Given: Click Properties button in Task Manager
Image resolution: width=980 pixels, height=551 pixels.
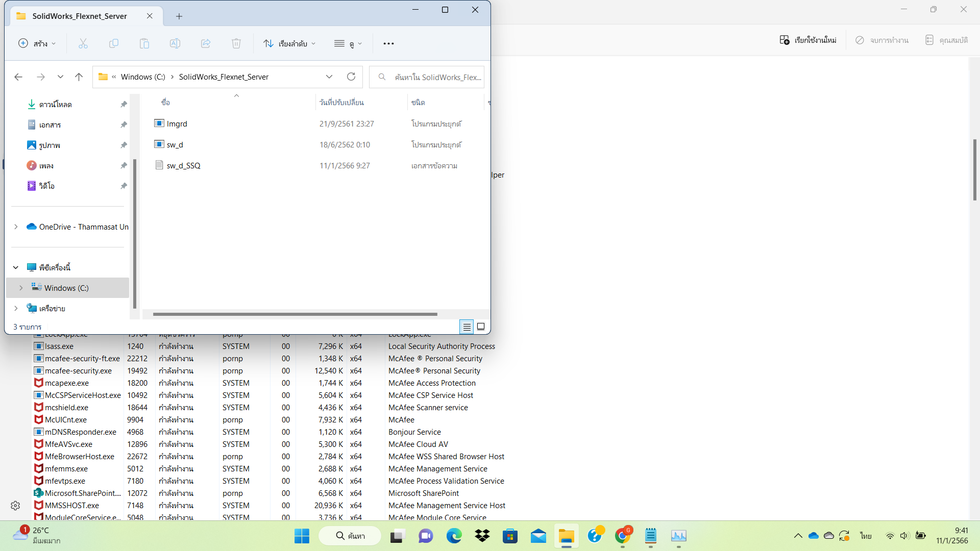Looking at the screenshot, I should (x=946, y=40).
